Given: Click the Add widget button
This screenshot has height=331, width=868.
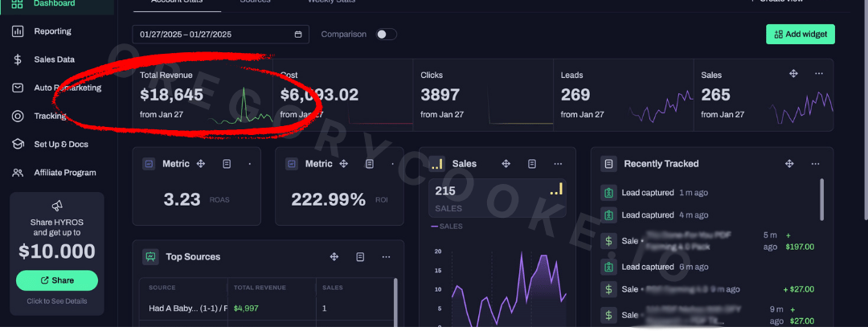Looking at the screenshot, I should [x=800, y=35].
